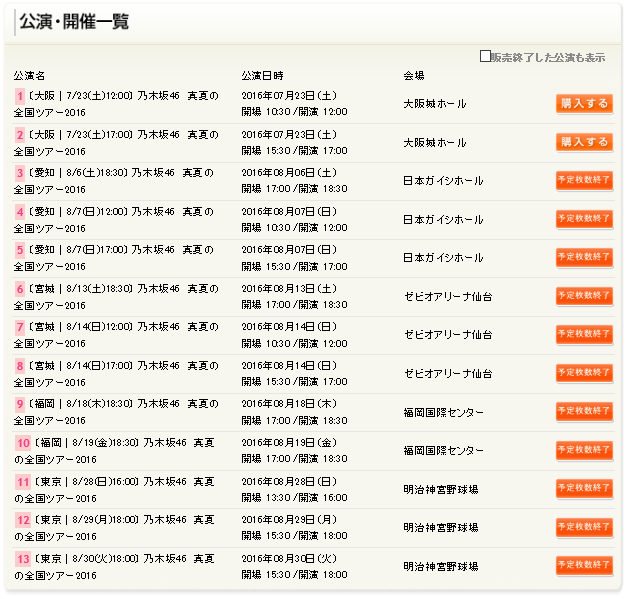The image size is (627, 599).
Task: Click show title 〔福岡 | 8/18(木)18:30〕
Action: pyautogui.click(x=80, y=404)
